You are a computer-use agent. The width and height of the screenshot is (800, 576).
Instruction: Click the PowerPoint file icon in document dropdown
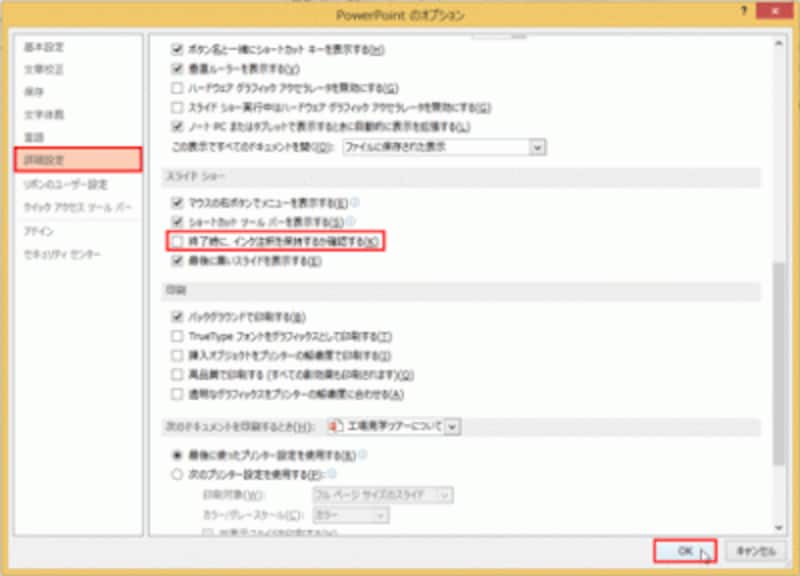pyautogui.click(x=335, y=426)
